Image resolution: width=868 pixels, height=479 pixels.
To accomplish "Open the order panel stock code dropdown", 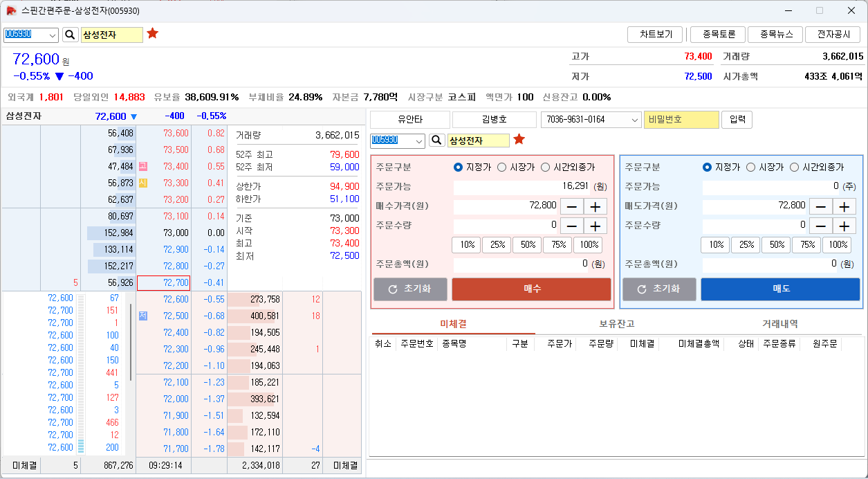I will (x=419, y=141).
